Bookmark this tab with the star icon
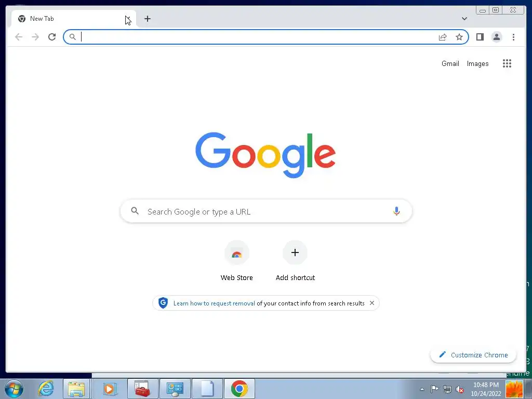Viewport: 532px width, 399px height. pyautogui.click(x=459, y=37)
